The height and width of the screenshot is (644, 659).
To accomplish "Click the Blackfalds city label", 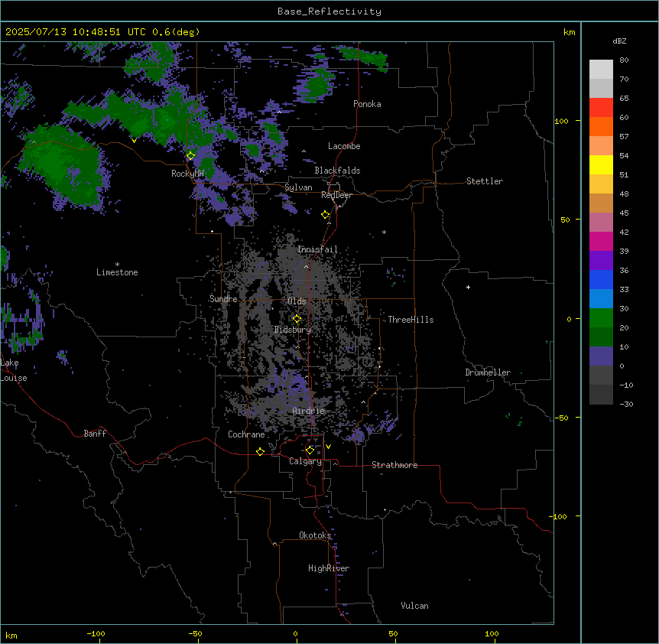I will pyautogui.click(x=337, y=171).
